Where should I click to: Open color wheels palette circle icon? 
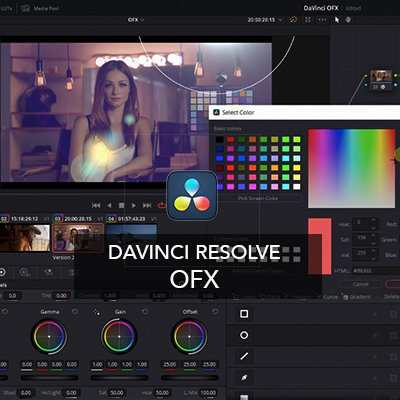(x=3, y=272)
